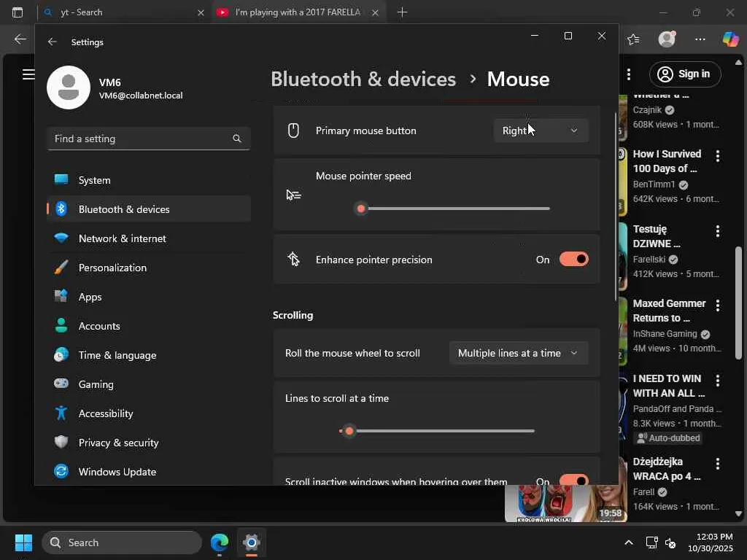Click the 19:58 video thumbnail
Image resolution: width=747 pixels, height=560 pixels.
(x=565, y=503)
